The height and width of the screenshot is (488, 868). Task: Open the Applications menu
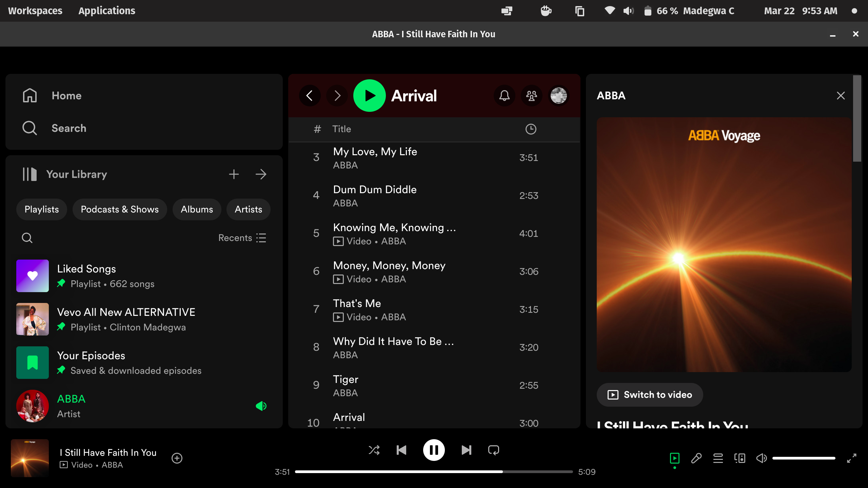[107, 11]
